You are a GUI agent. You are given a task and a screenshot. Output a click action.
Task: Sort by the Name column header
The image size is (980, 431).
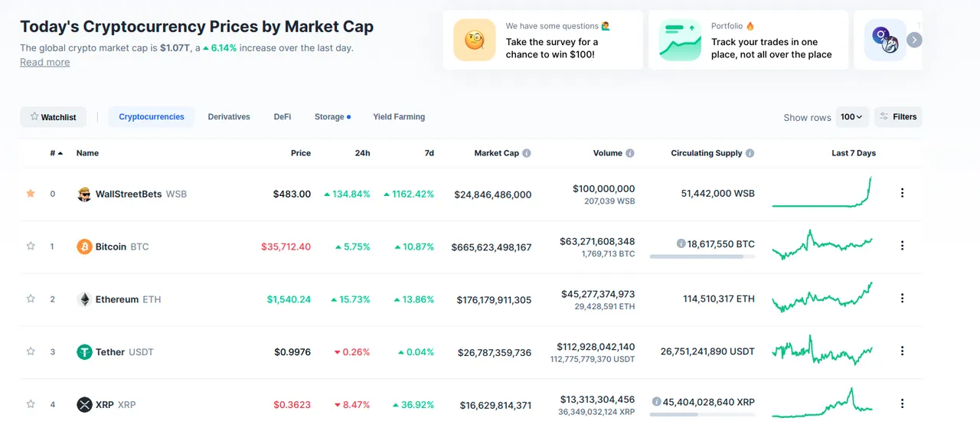(x=87, y=153)
